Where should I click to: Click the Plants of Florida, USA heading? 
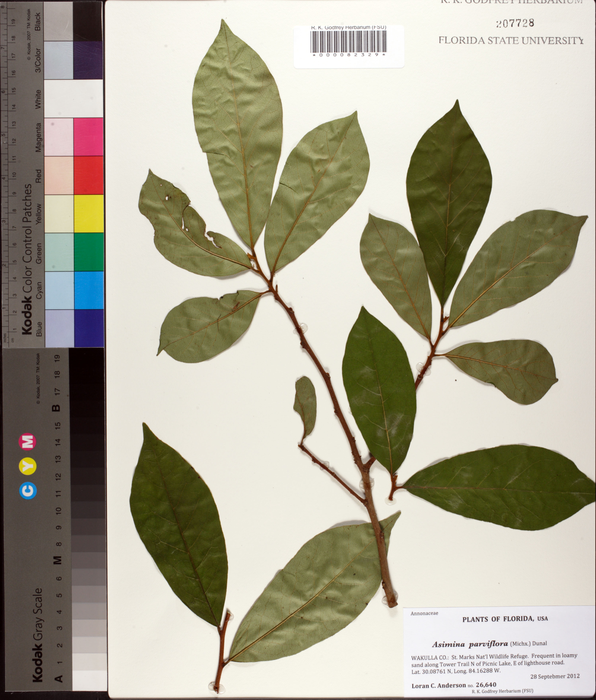pyautogui.click(x=505, y=619)
